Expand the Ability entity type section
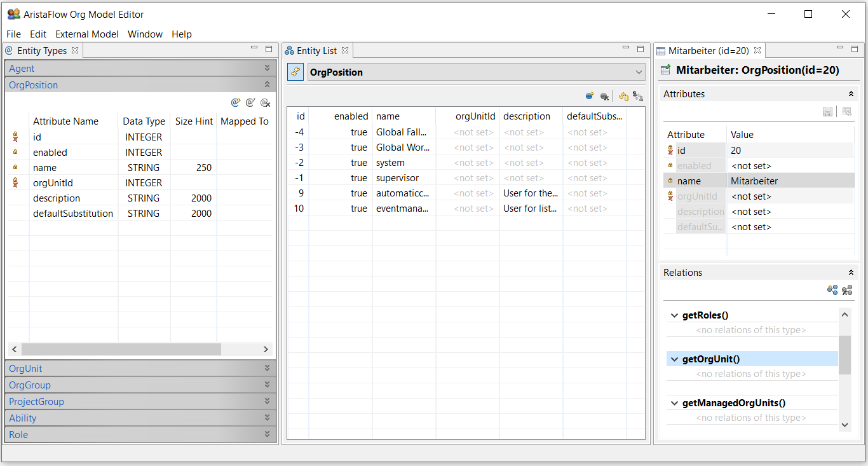 (x=268, y=418)
